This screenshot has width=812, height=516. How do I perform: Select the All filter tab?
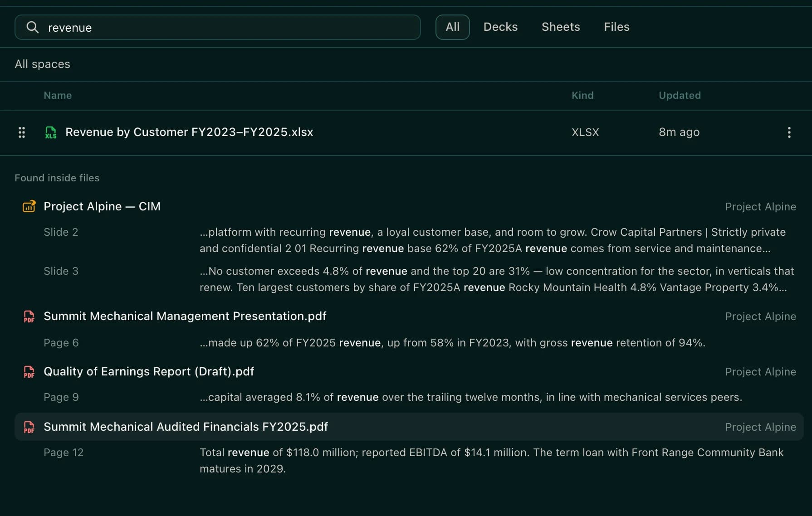tap(452, 27)
